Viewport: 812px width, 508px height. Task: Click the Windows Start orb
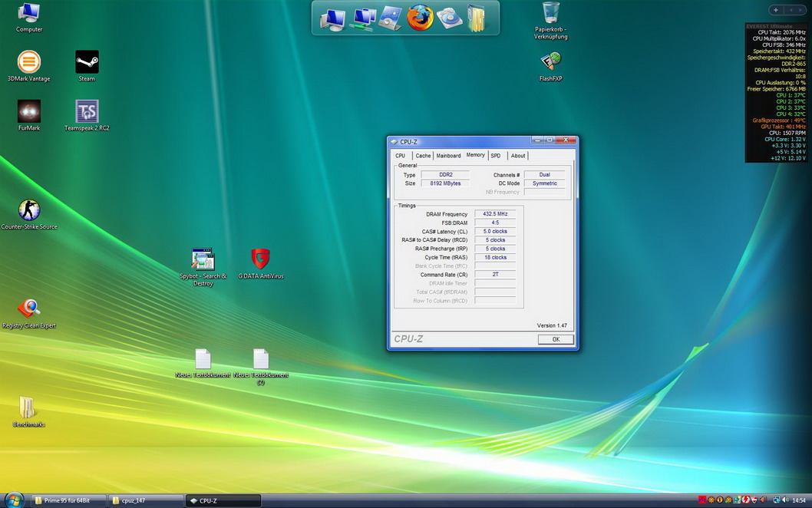point(15,500)
